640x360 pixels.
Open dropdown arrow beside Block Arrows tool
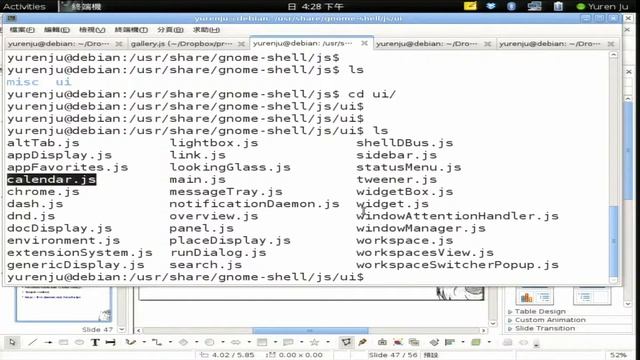point(249,342)
